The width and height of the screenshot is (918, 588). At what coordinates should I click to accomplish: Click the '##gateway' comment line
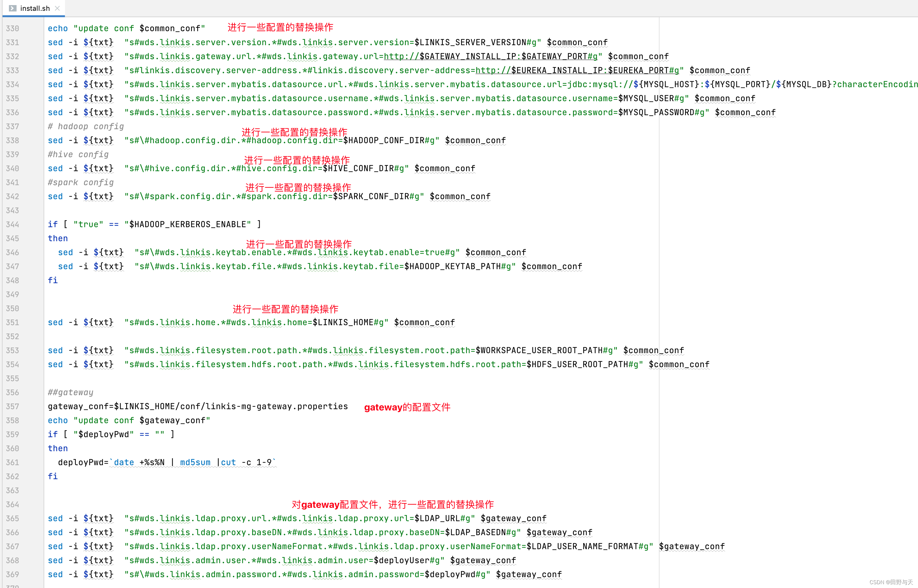[70, 393]
